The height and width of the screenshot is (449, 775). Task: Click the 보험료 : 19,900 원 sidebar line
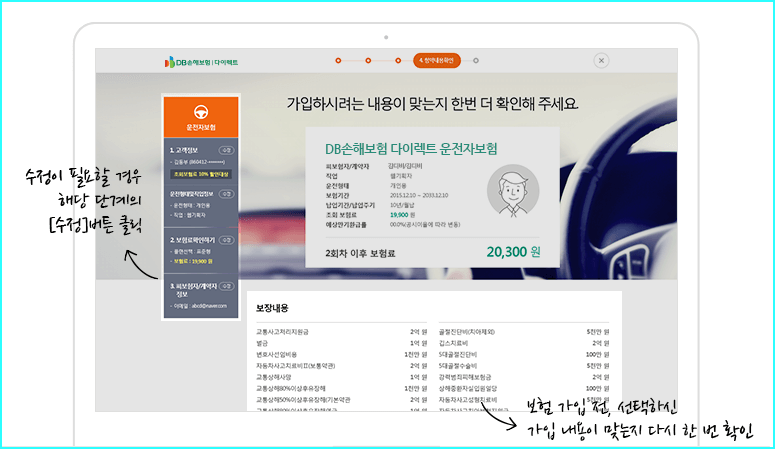(x=192, y=261)
